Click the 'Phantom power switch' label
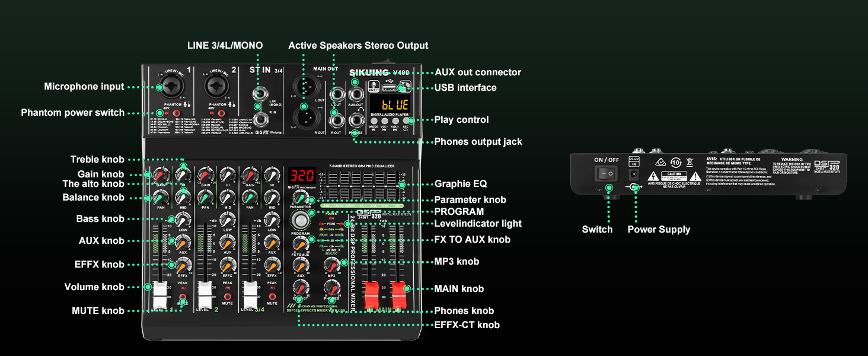This screenshot has height=356, width=868. (x=73, y=113)
